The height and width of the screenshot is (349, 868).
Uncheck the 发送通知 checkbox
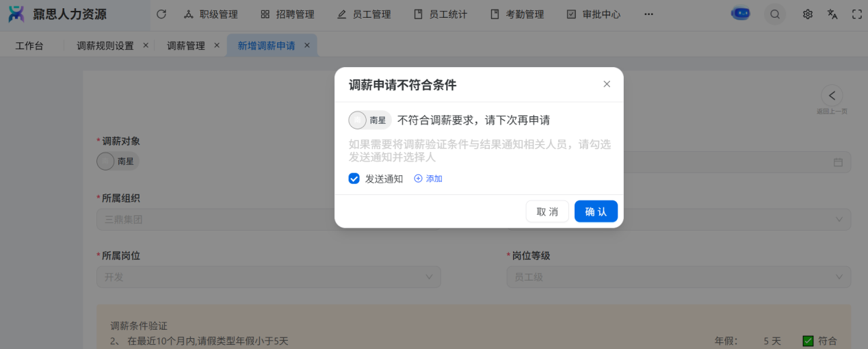pyautogui.click(x=354, y=179)
